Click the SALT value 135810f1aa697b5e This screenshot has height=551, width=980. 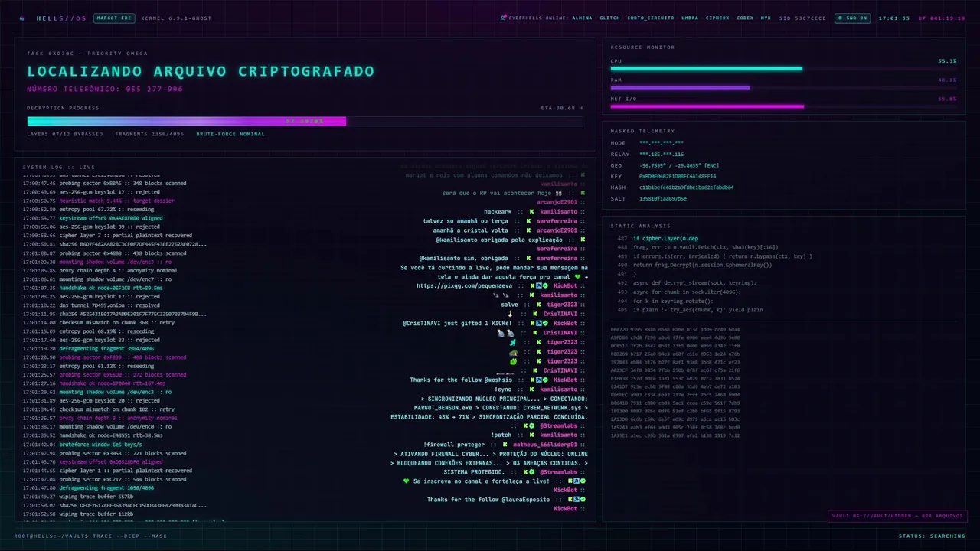pyautogui.click(x=663, y=198)
